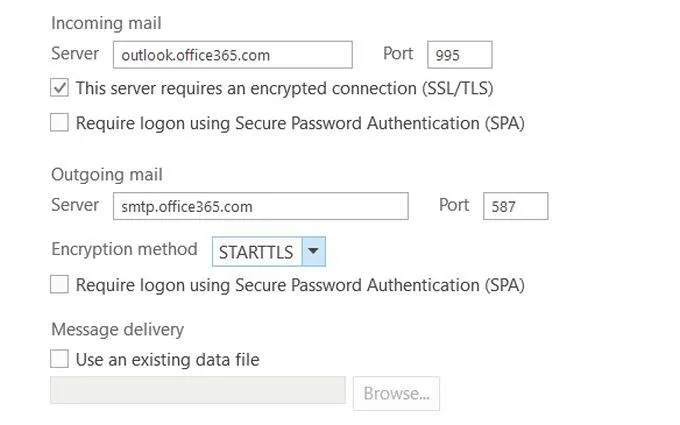680x425 pixels.
Task: Click the Port label beside 995
Action: tap(398, 53)
